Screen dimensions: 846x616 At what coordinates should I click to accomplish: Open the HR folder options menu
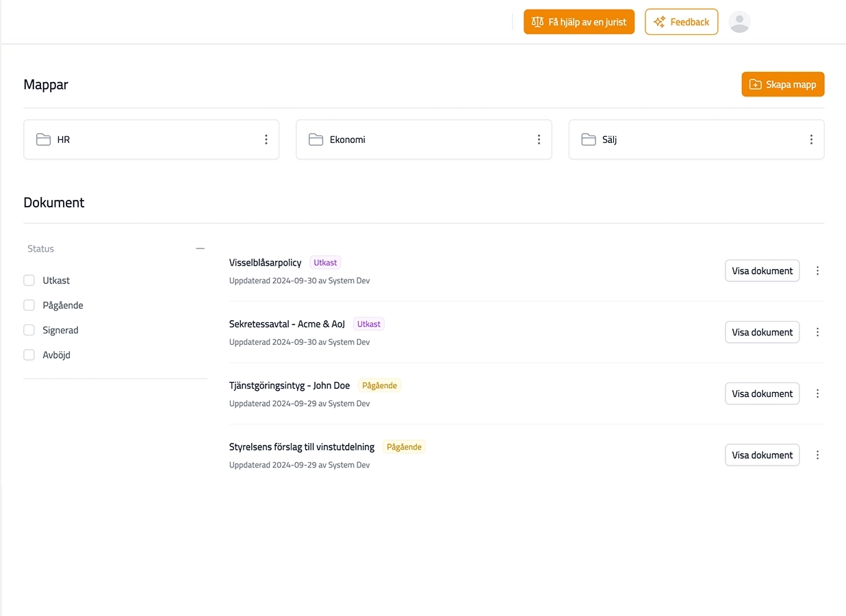(266, 140)
